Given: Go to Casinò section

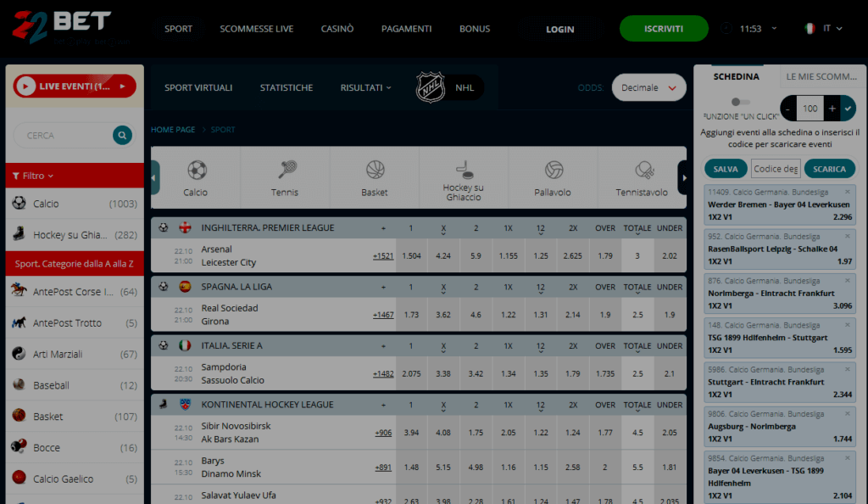Looking at the screenshot, I should pos(337,29).
